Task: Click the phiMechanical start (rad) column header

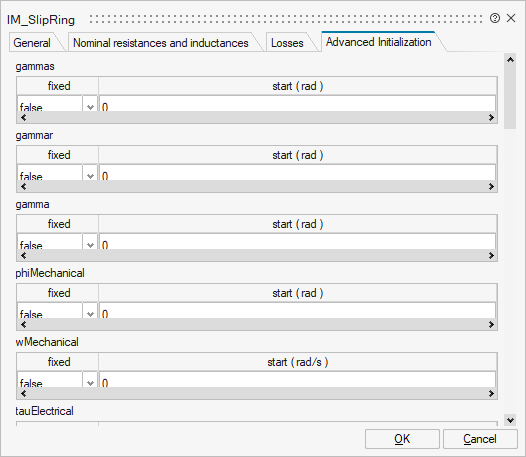Action: (298, 293)
